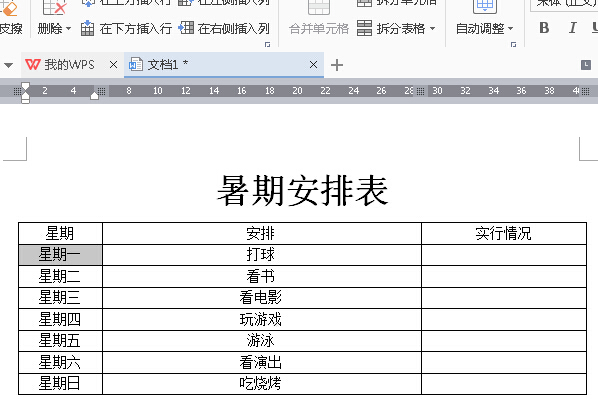The image size is (598, 399).
Task: Click the 自动调整 table icon
Action: 485,6
